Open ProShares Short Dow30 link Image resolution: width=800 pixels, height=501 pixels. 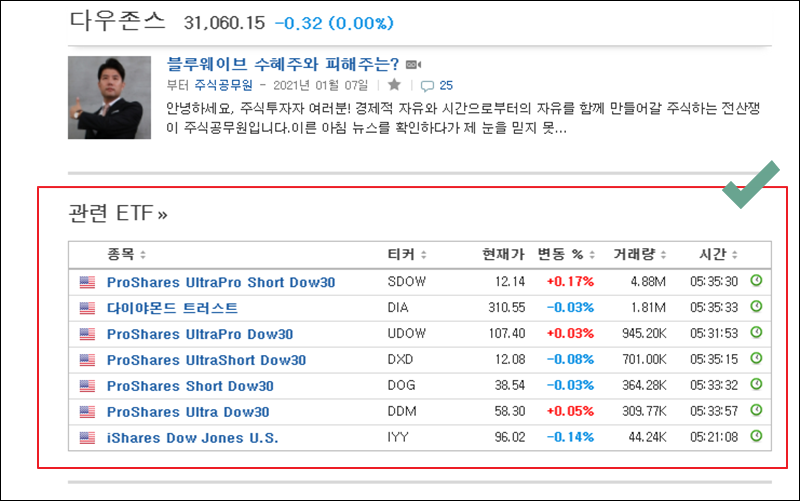pos(190,386)
